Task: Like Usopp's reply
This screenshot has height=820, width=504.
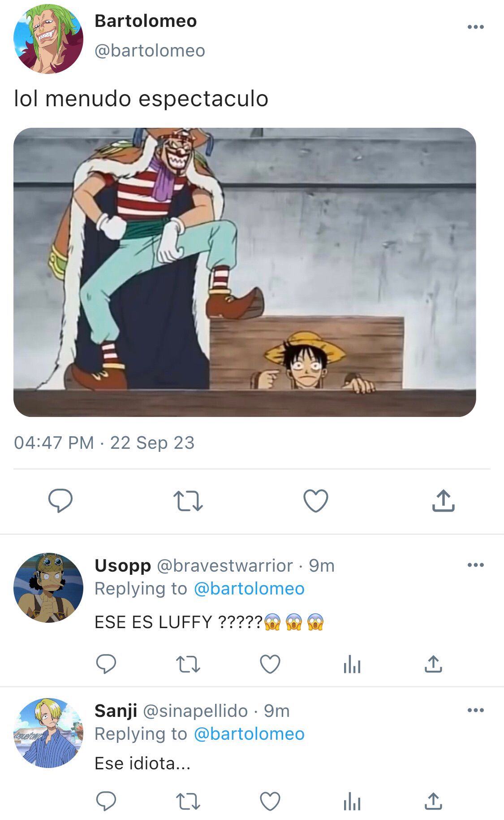Action: 270,664
